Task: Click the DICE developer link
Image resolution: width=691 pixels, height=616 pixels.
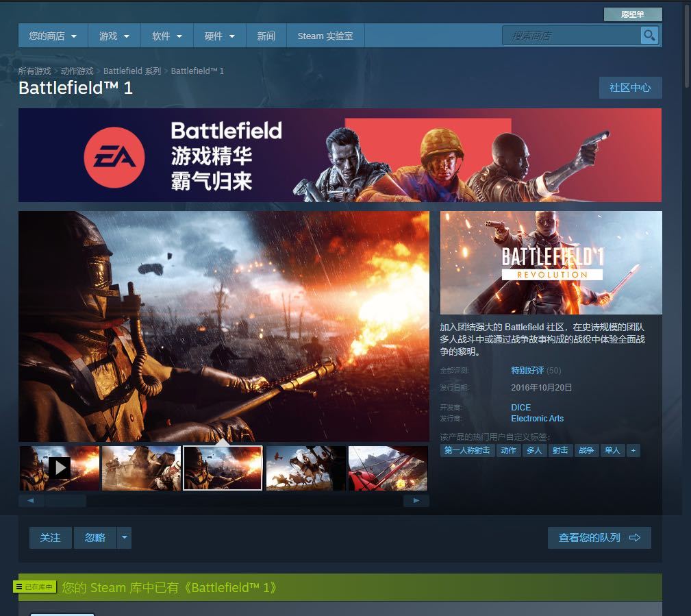Action: pos(520,407)
